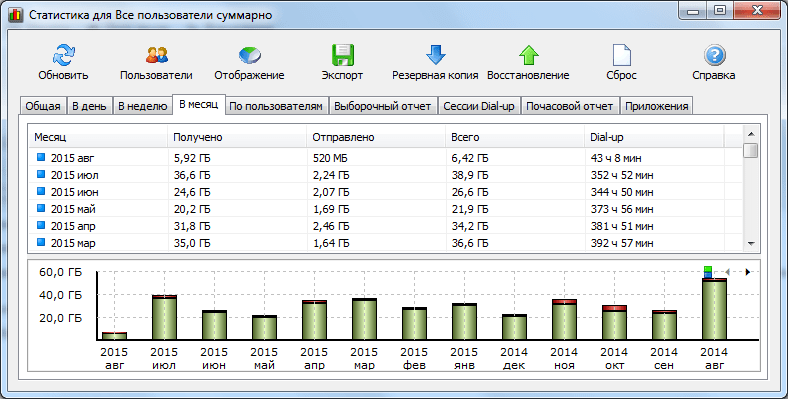788x399 pixels.
Task: Click the Экспорт floppy disk icon
Action: [x=343, y=55]
